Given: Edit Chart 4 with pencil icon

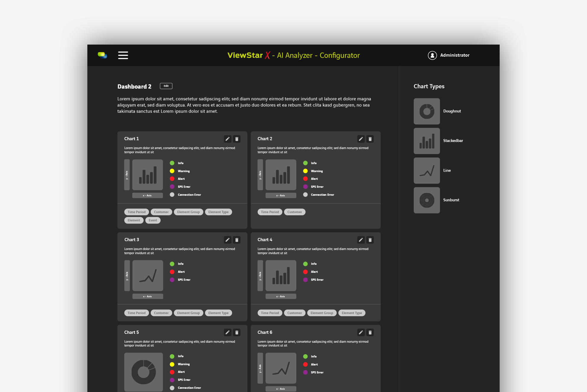Looking at the screenshot, I should click(x=361, y=240).
